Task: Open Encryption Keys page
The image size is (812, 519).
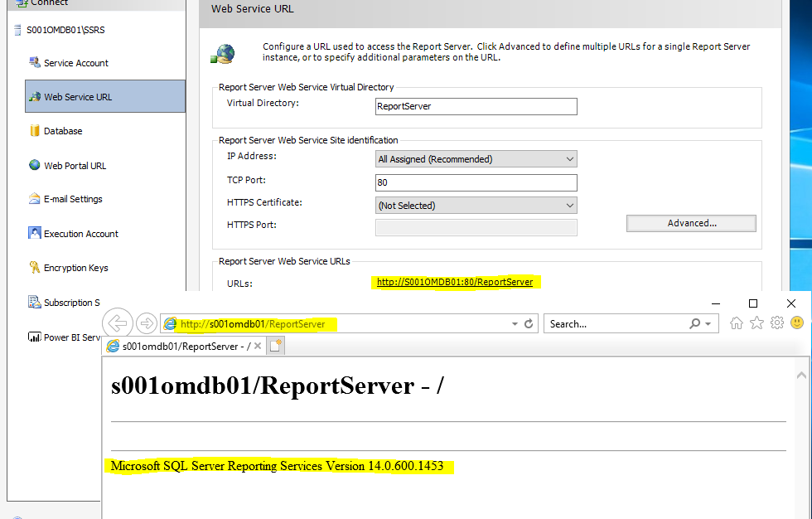Action: (x=75, y=268)
